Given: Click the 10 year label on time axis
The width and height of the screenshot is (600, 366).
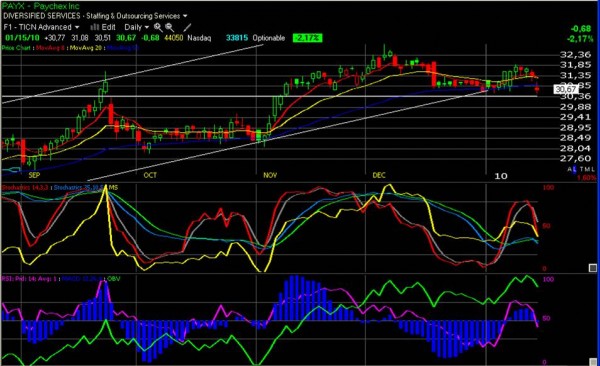Looking at the screenshot, I should click(501, 176).
